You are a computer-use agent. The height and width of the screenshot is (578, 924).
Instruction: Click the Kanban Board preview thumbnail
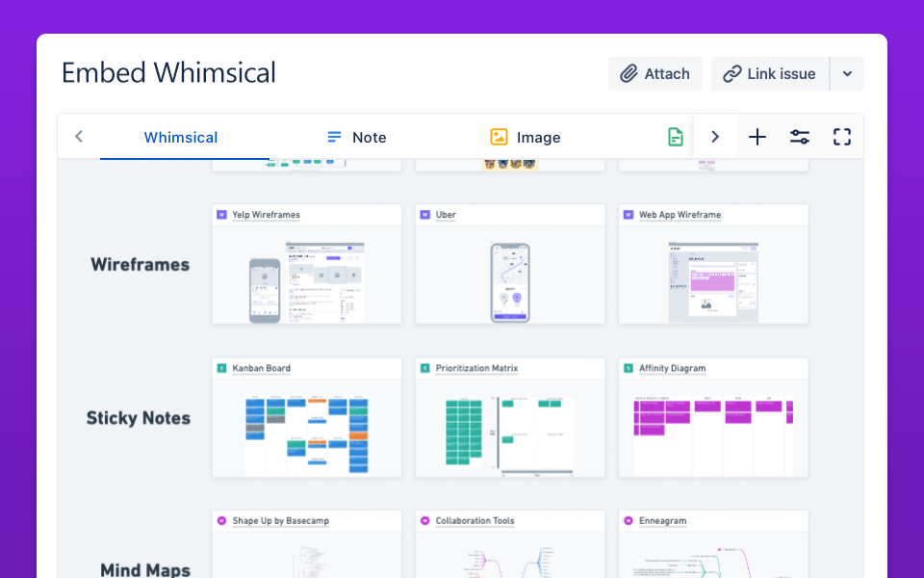click(306, 428)
